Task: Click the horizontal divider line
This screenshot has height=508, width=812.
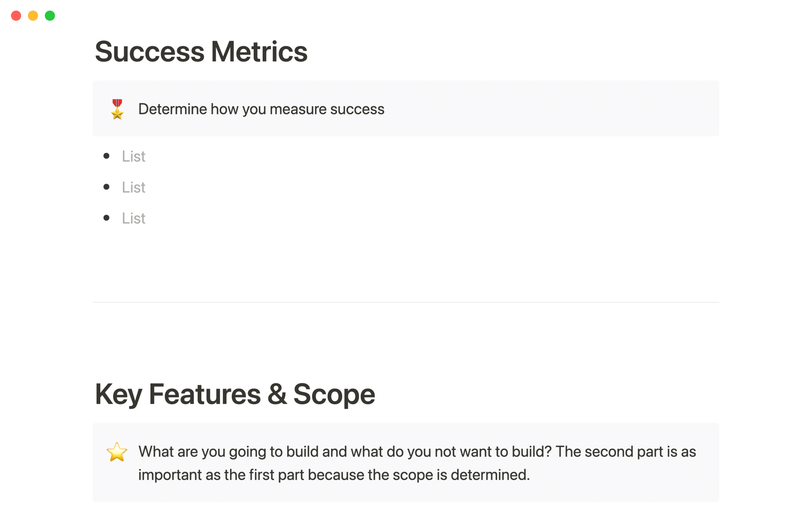Action: click(406, 302)
